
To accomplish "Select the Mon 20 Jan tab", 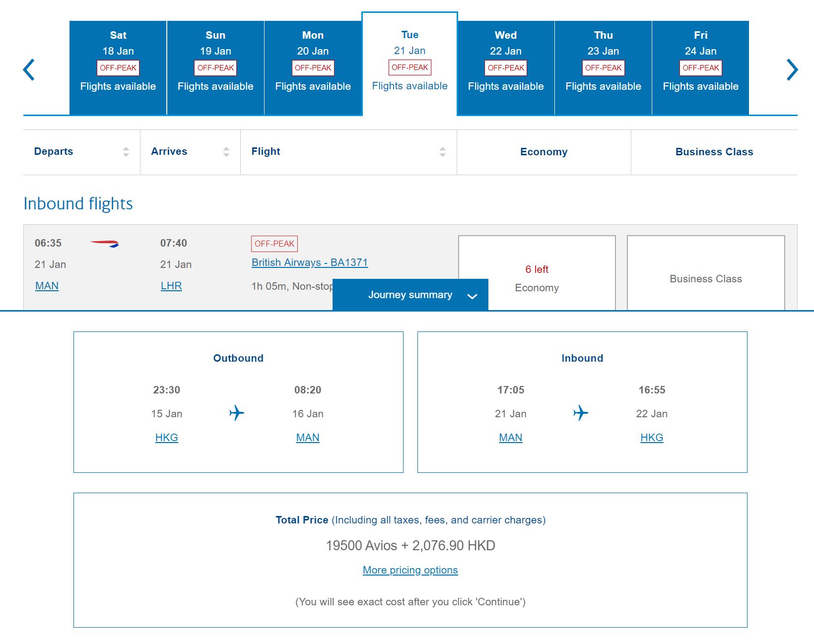I will coord(313,68).
